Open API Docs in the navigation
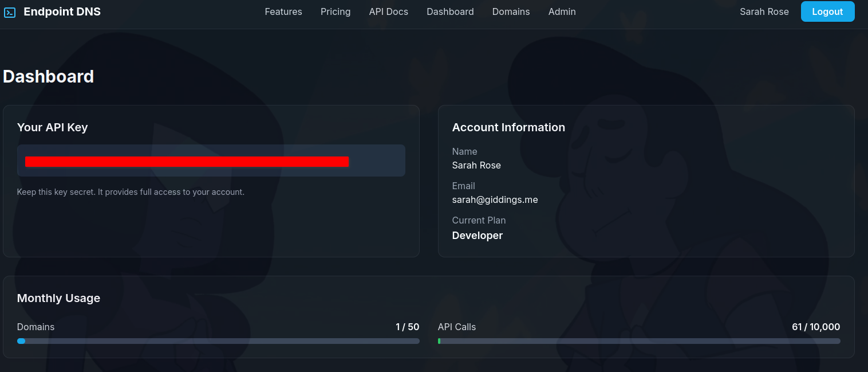Screen dimensions: 868x372 388,11
